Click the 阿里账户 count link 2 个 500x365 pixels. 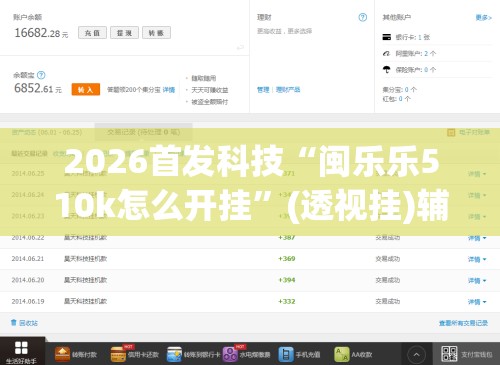pyautogui.click(x=430, y=53)
